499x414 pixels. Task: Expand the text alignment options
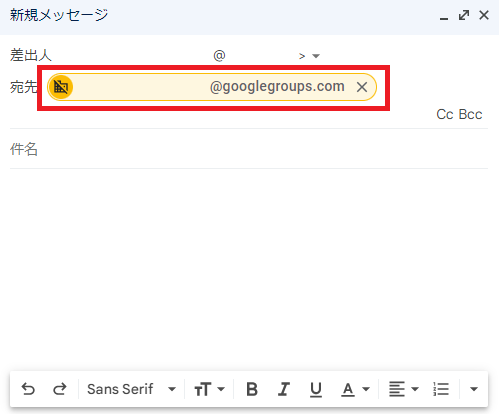pyautogui.click(x=404, y=389)
